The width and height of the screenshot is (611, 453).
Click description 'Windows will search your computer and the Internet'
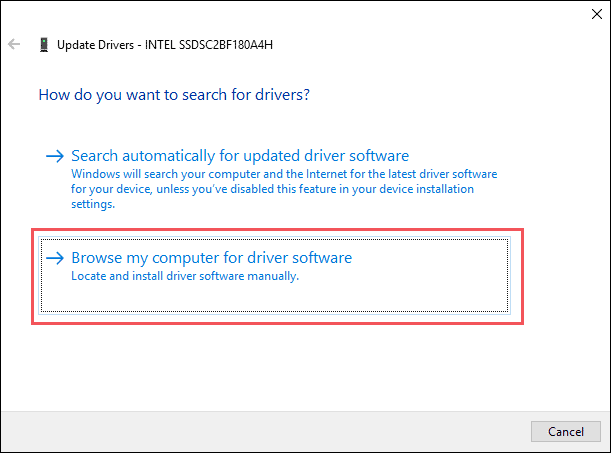click(284, 189)
